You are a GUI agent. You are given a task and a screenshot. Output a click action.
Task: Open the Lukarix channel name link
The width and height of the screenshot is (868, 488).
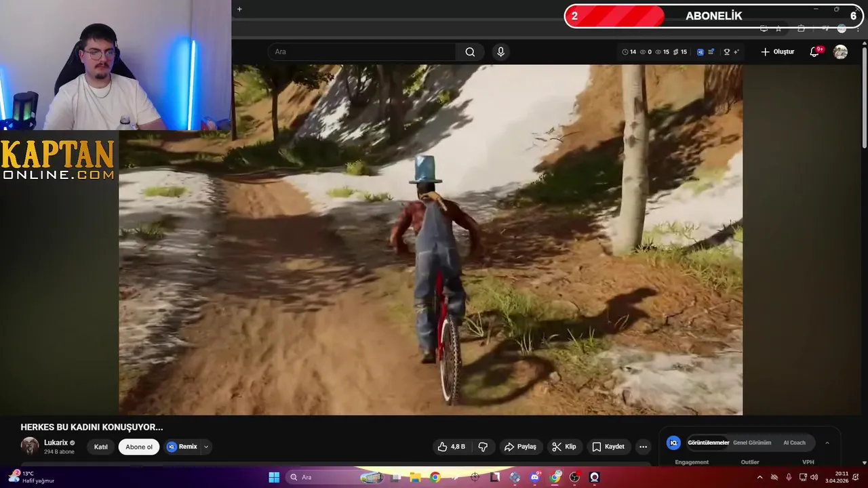(56, 443)
